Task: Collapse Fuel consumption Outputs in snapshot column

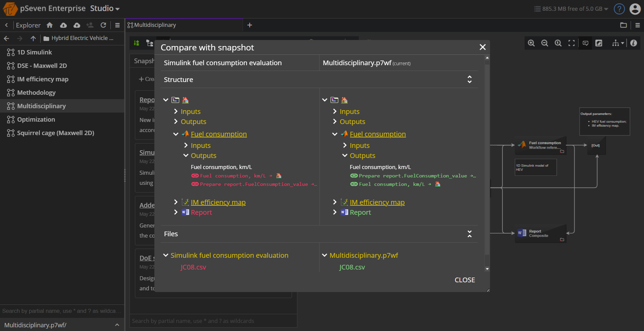Action: (186, 155)
